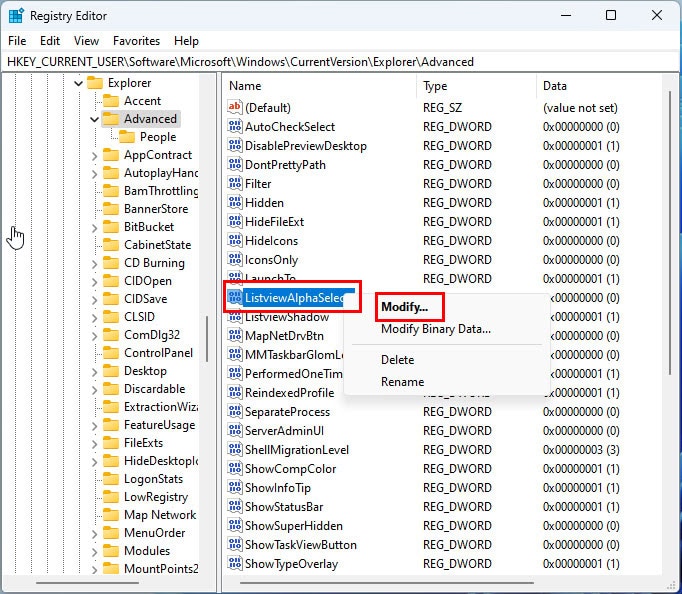
Task: Expand the CD Burning tree node
Action: pos(94,263)
